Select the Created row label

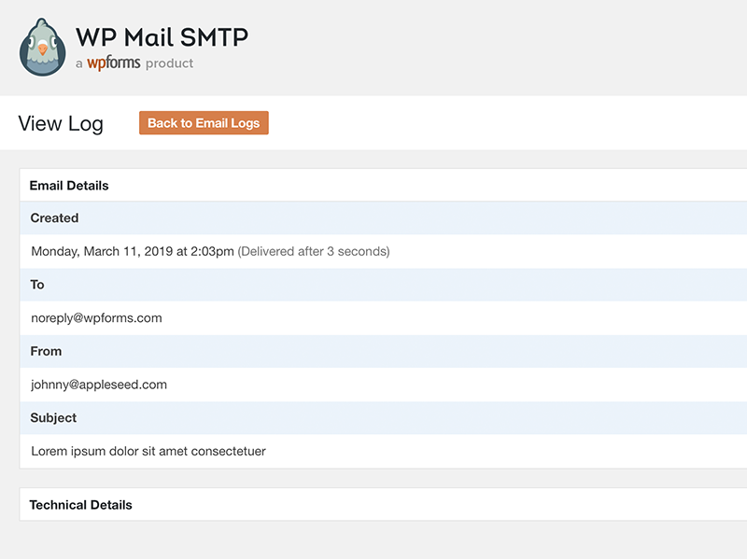54,217
